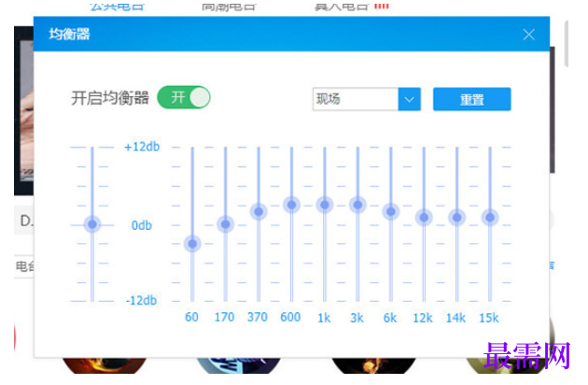Click the 15k band slider handle
Viewport: 588px width, 385px height.
[490, 218]
